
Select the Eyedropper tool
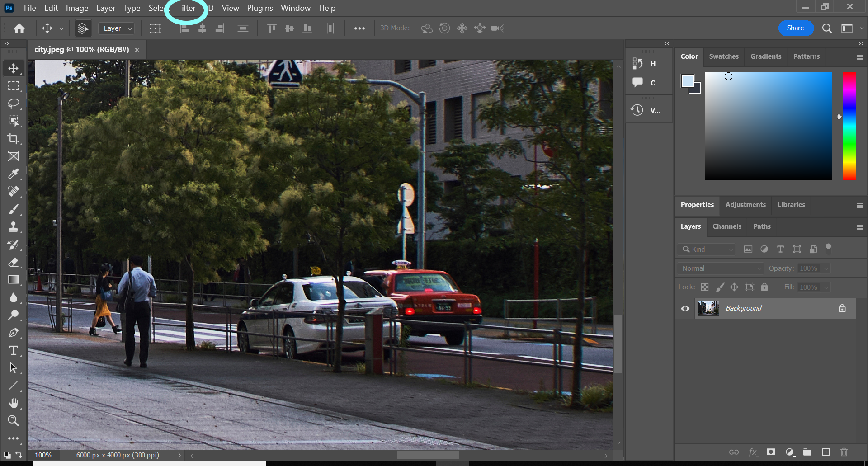(13, 174)
